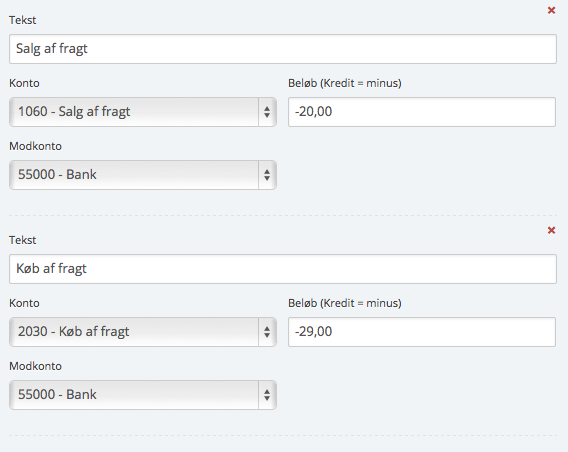Image resolution: width=568 pixels, height=452 pixels.
Task: Click arrows on first entry's Bank offset selector
Action: click(267, 175)
